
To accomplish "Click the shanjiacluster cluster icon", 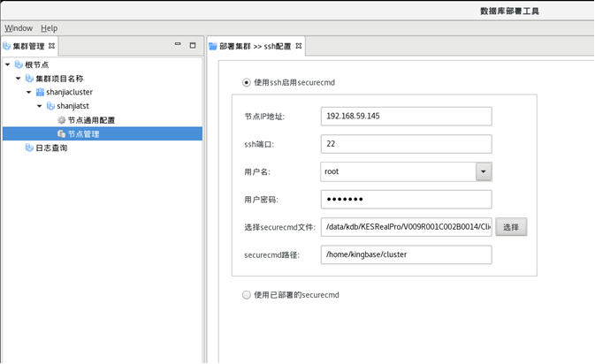I will (40, 92).
